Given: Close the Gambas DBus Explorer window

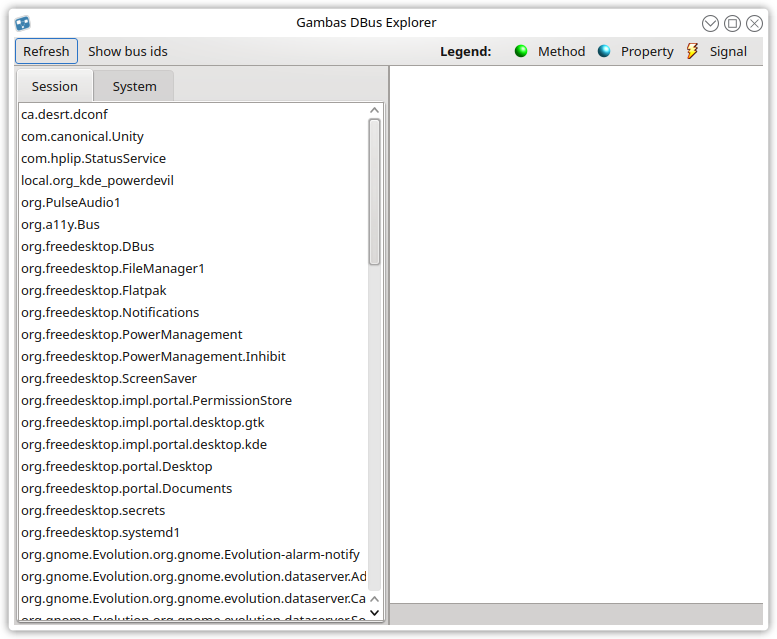Looking at the screenshot, I should (754, 23).
